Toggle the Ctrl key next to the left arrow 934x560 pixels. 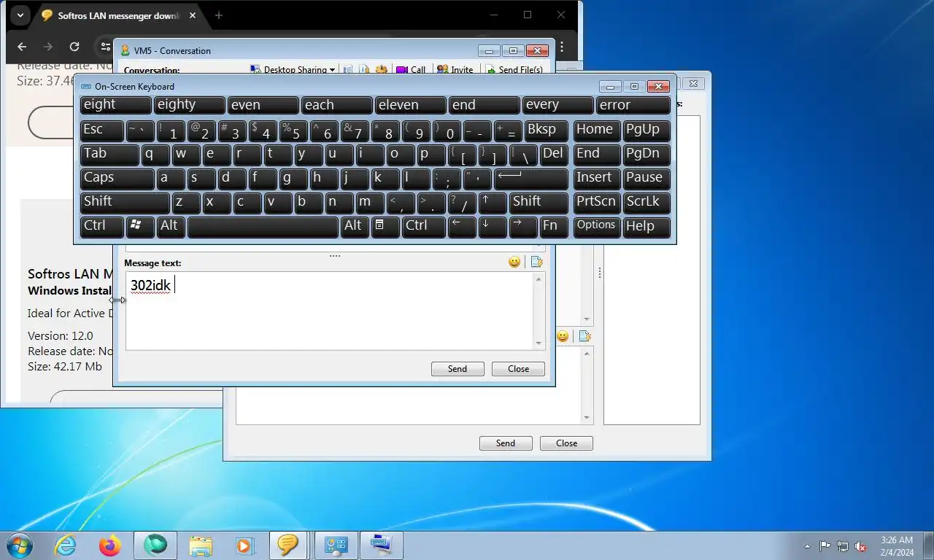point(423,226)
